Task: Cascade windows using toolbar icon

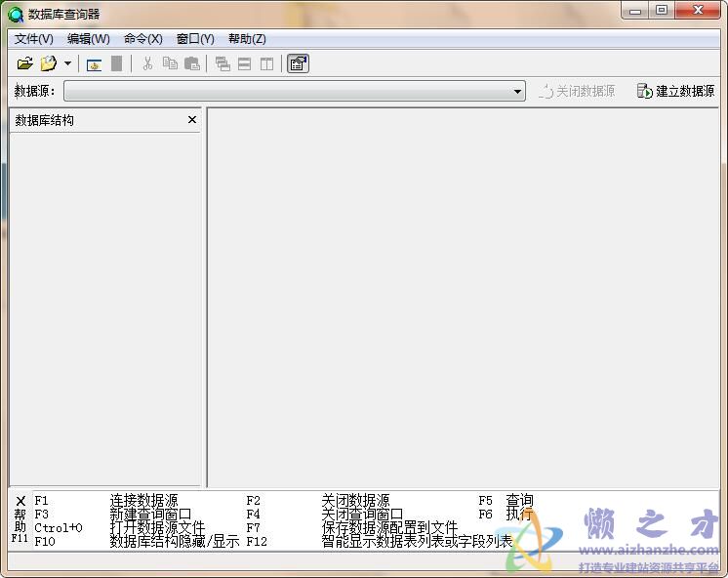Action: (222, 64)
